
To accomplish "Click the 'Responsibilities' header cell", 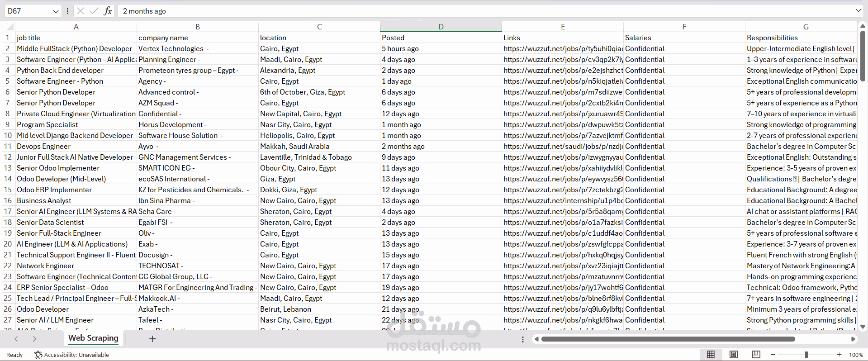I will coord(801,38).
